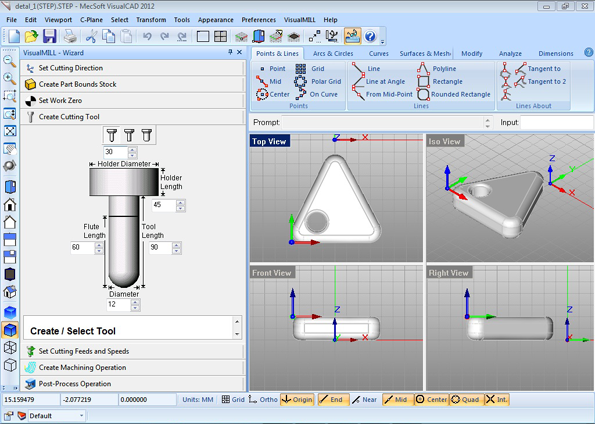Image resolution: width=595 pixels, height=424 pixels.
Task: Switch to Arcs & Circles tab
Action: tap(333, 54)
